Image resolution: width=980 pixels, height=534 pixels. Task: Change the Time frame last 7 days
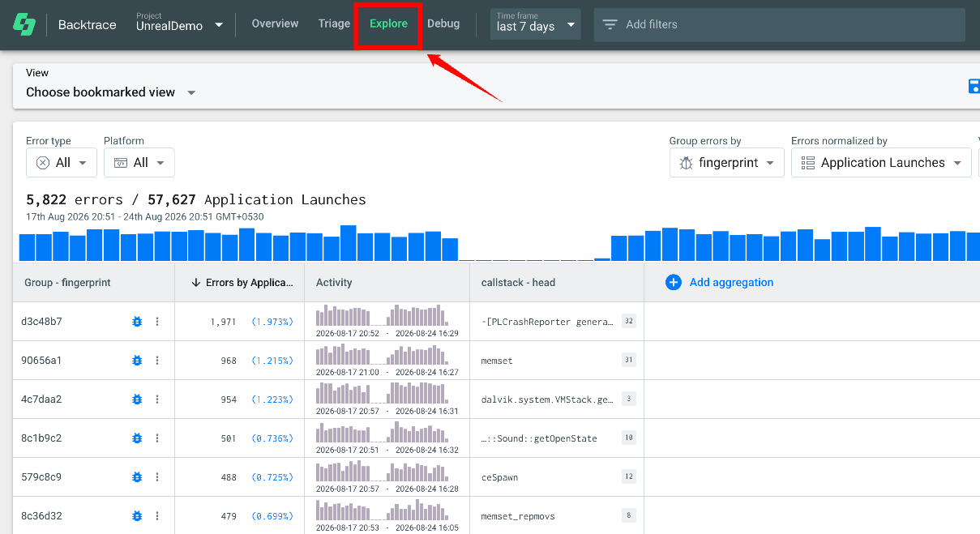click(x=536, y=24)
